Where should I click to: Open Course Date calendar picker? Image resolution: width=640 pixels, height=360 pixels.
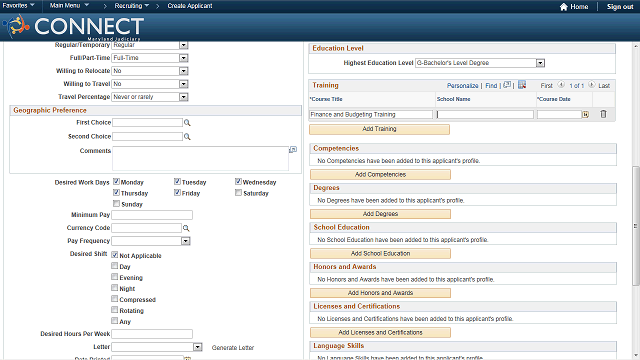coord(585,115)
